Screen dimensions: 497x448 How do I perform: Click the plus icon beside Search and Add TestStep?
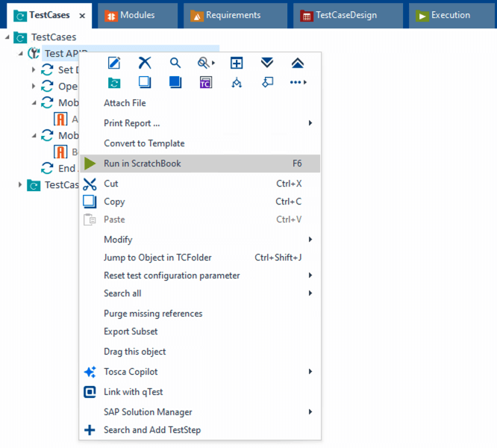pyautogui.click(x=90, y=430)
